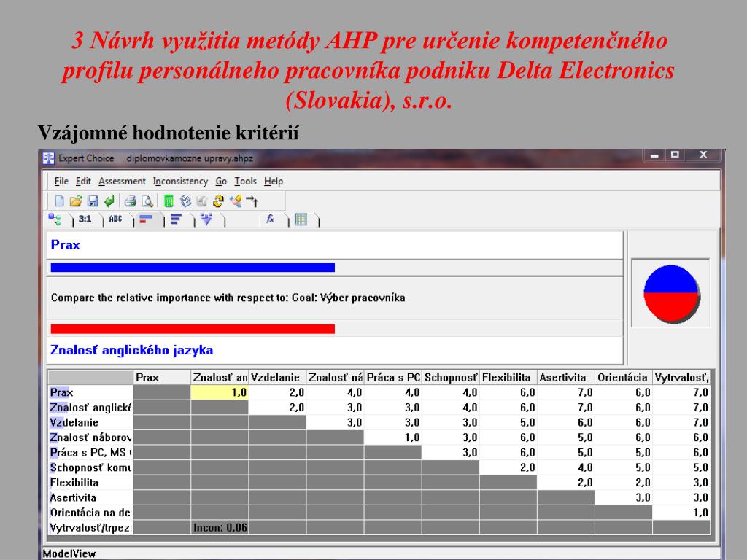Open the Assessment menu

click(122, 182)
